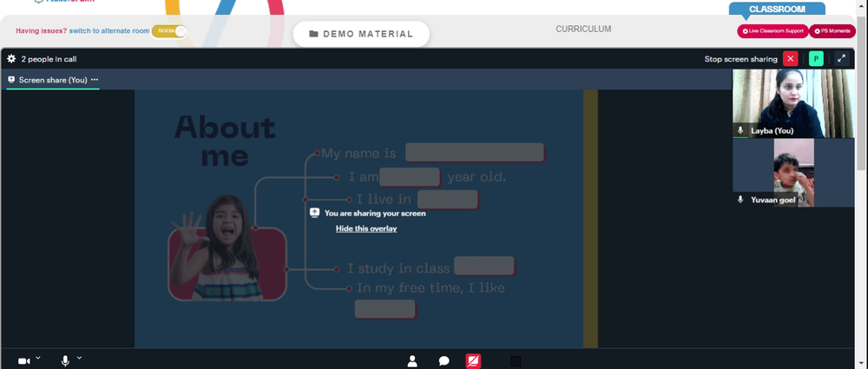Expand microphone options chevron

coord(79,358)
